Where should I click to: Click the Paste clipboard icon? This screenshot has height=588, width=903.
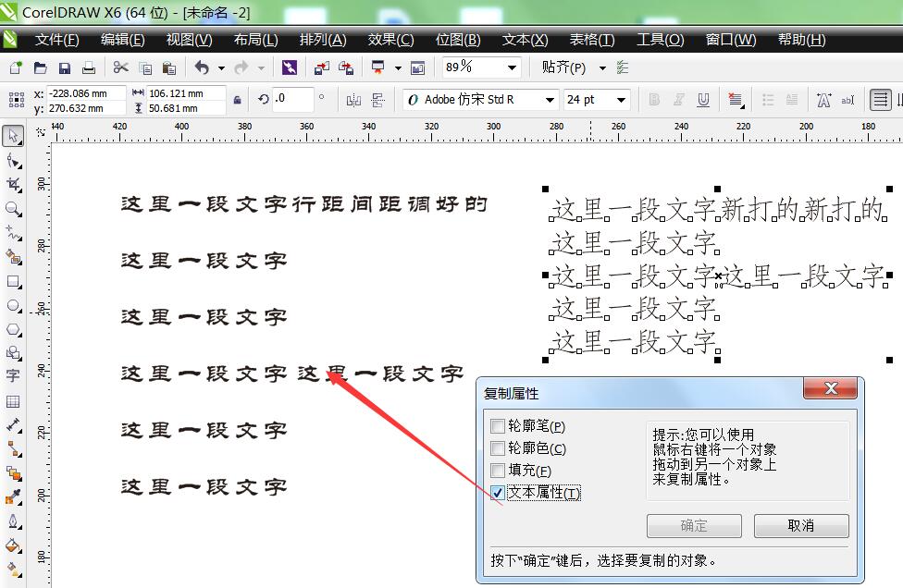169,67
